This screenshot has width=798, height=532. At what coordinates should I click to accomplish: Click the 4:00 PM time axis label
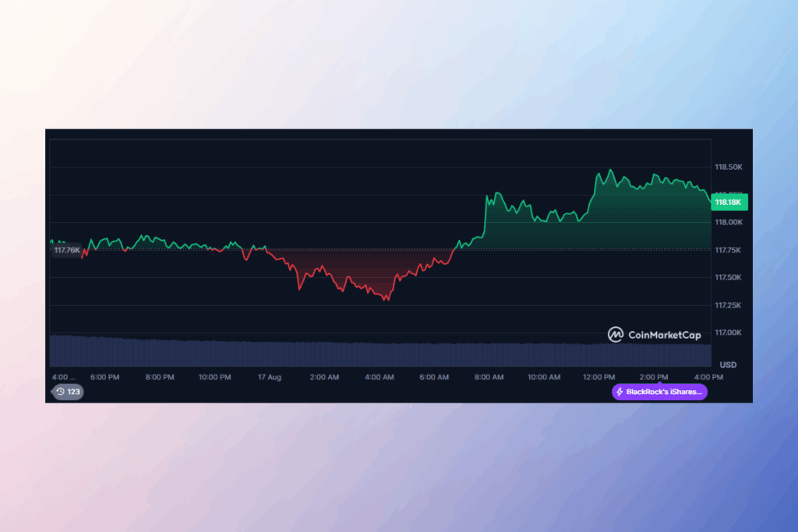709,377
